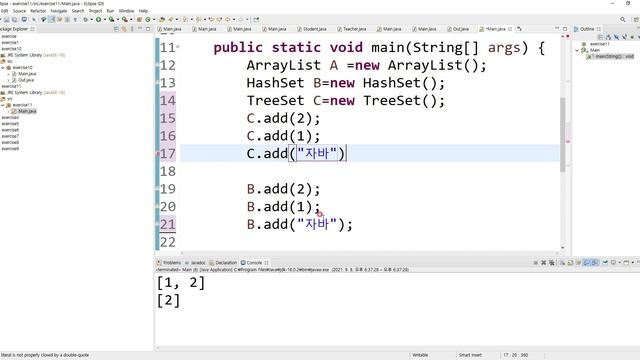Image resolution: width=640 pixels, height=360 pixels.
Task: Open the Window menu
Action: click(126, 11)
